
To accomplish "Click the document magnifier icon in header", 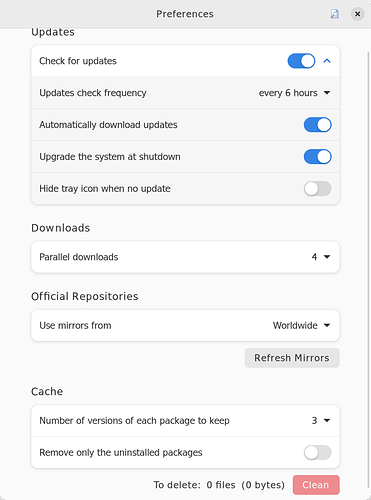I will (x=334, y=14).
